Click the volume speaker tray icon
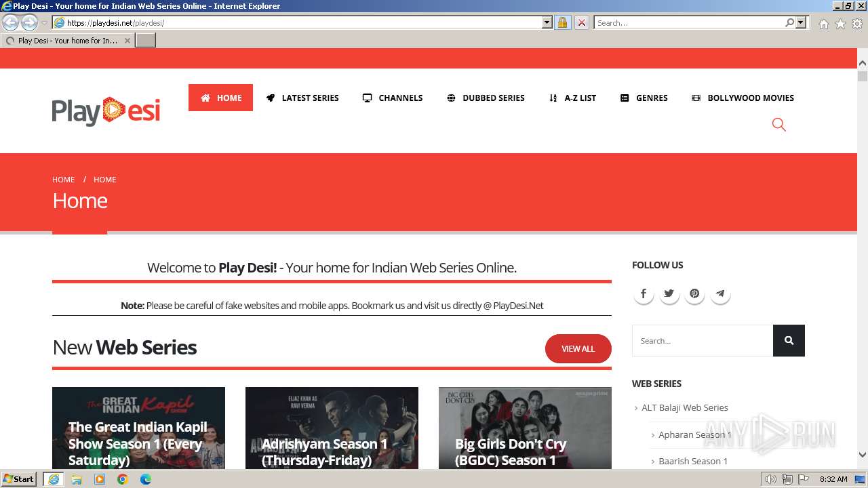This screenshot has height=488, width=868. tap(771, 479)
